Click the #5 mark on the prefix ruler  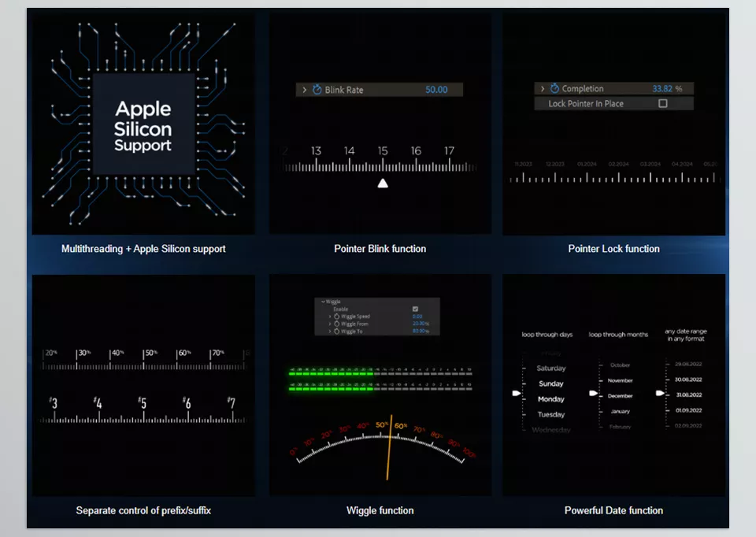tap(142, 403)
